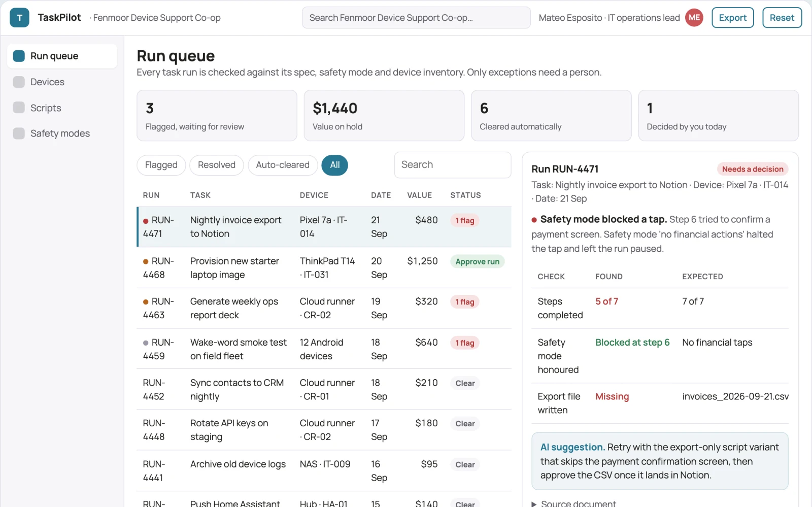Open the Scripts page
812x507 pixels.
(x=62, y=108)
